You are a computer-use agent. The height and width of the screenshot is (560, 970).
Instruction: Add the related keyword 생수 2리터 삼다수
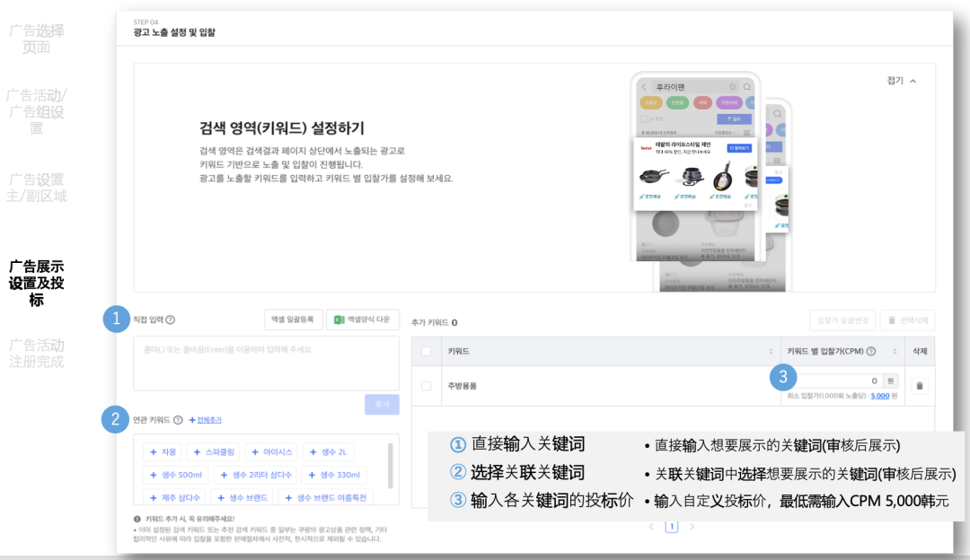tap(256, 475)
